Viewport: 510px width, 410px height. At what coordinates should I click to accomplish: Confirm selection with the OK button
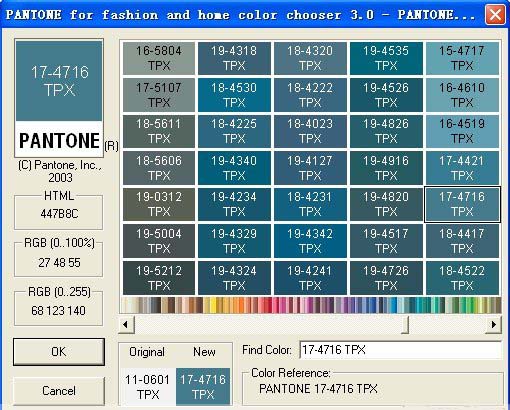pos(59,352)
